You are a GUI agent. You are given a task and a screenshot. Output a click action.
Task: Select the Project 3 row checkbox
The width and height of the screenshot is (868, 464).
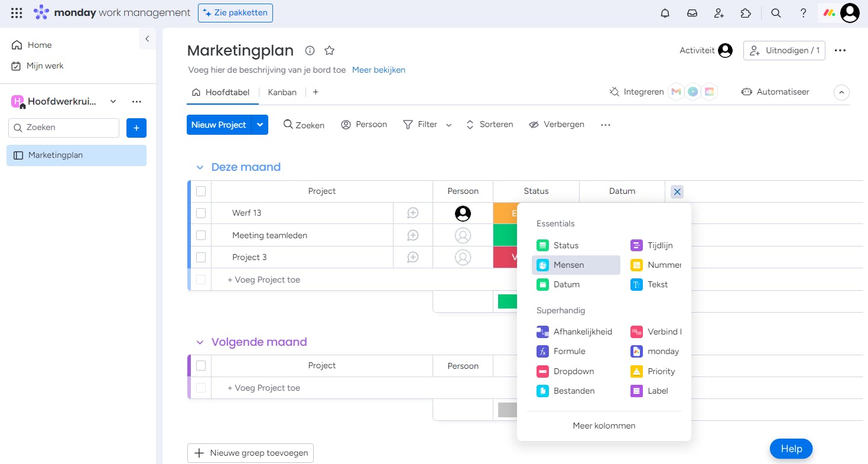pos(201,257)
